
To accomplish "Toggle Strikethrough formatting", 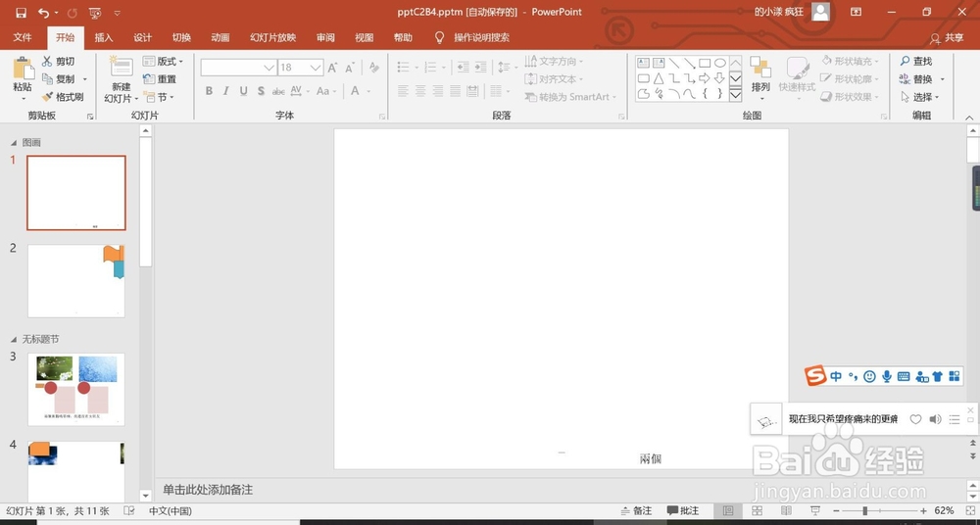I will pyautogui.click(x=278, y=91).
